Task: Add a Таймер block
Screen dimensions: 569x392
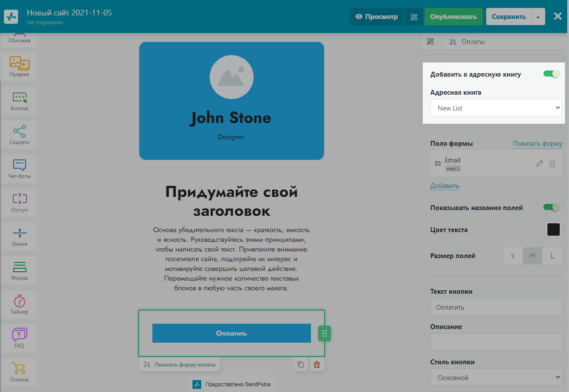Action: [x=19, y=304]
